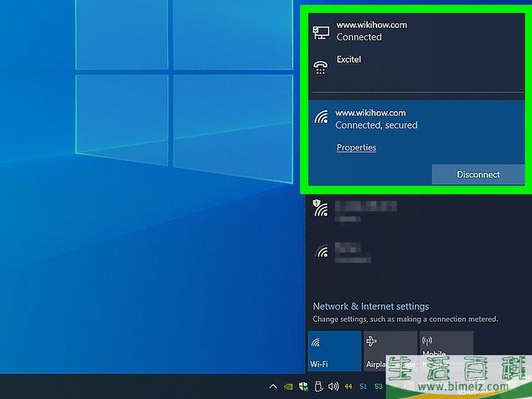Open Network & Internet settings
532x399 pixels.
370,306
